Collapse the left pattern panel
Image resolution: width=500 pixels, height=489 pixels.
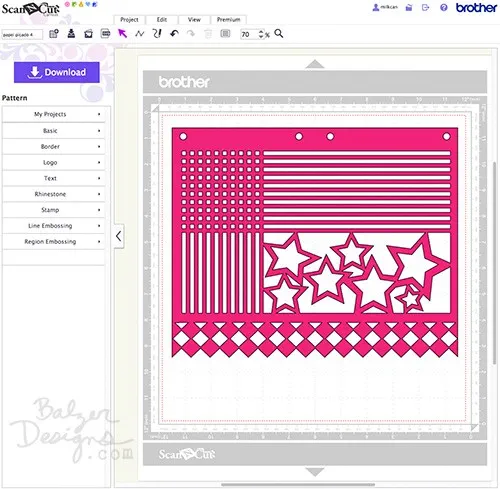click(119, 236)
